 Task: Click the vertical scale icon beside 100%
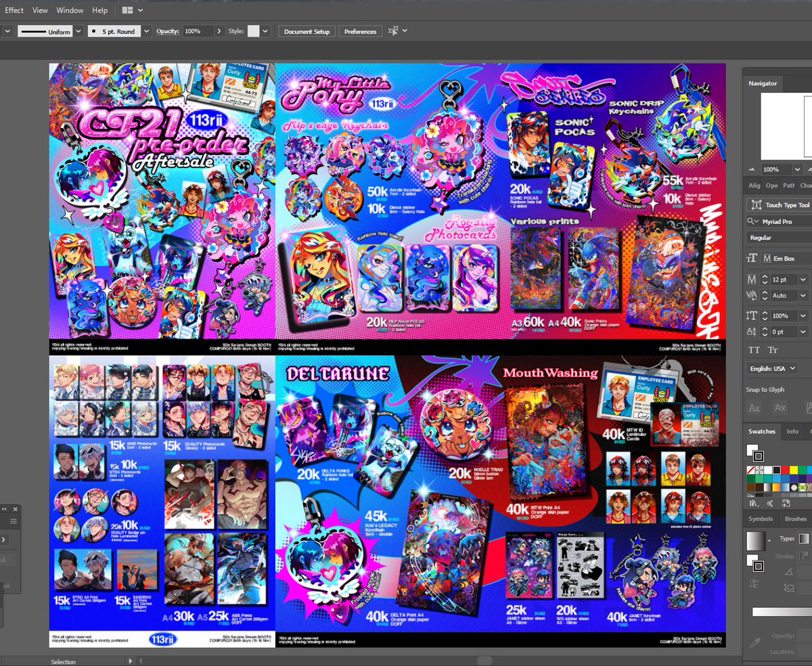click(752, 316)
